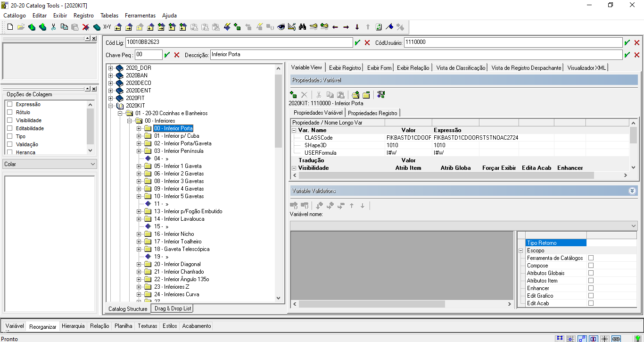Expand the 05 - Inferior 1 Gaveta folder

coord(139,166)
